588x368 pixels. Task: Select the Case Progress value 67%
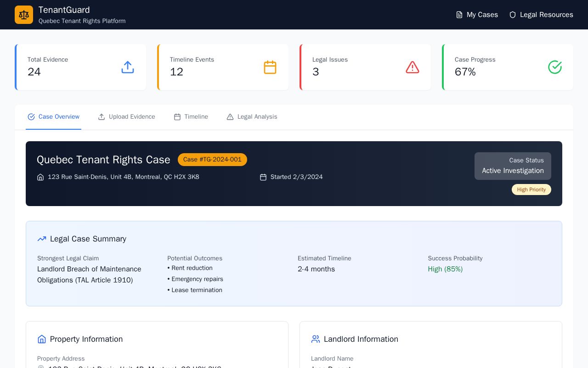tap(465, 72)
